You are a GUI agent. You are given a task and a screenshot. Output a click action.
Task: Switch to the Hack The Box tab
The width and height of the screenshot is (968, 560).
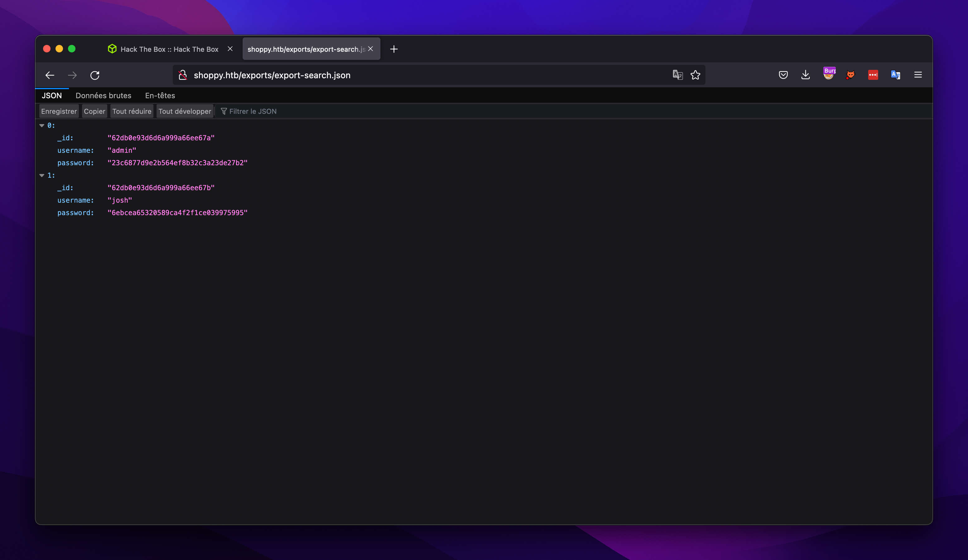point(169,49)
